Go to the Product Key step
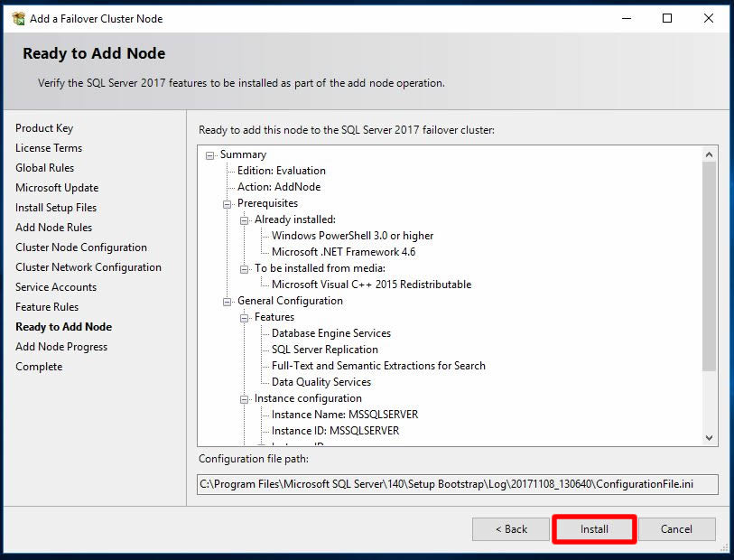Image resolution: width=734 pixels, height=560 pixels. 44,128
